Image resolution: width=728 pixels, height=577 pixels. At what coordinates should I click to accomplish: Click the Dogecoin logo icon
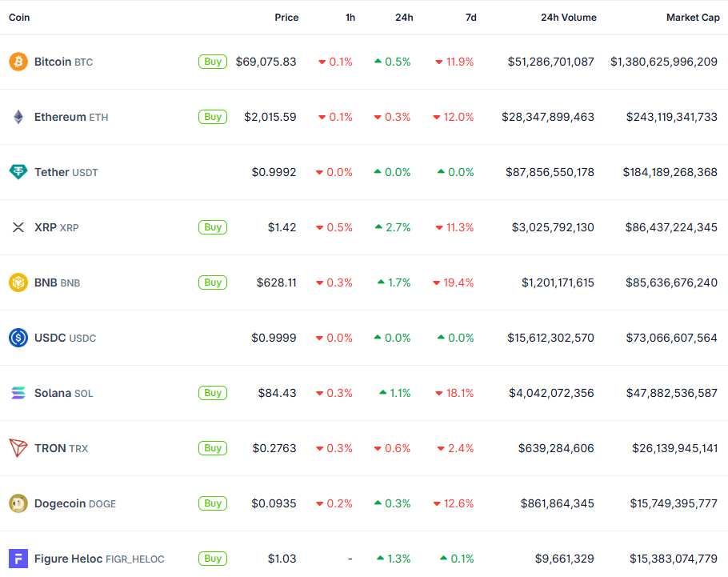tap(18, 503)
